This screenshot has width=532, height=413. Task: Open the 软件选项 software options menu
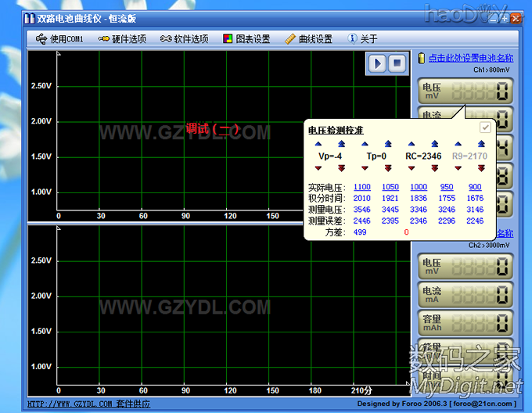point(184,38)
